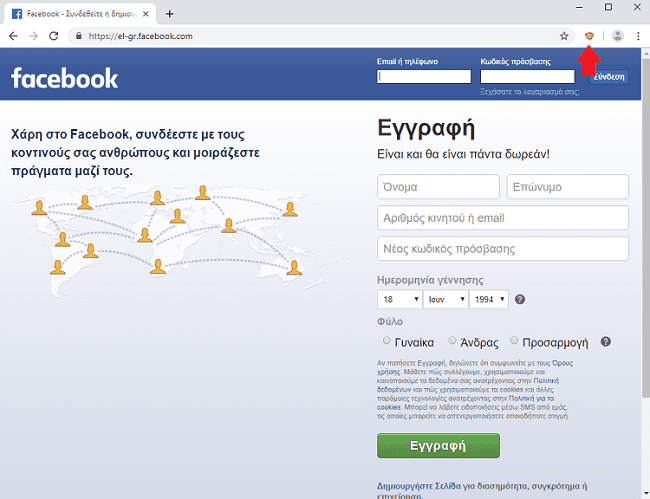Open the Πολιτική για τα cookies link
Image resolution: width=650 pixels, height=499 pixels.
pyautogui.click(x=531, y=398)
